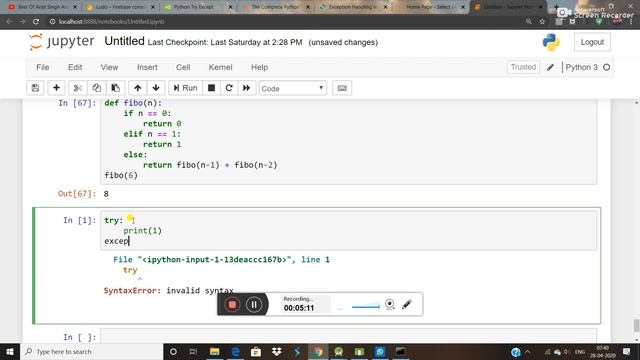Open the Cell menu
The width and height of the screenshot is (640, 360).
tap(183, 67)
